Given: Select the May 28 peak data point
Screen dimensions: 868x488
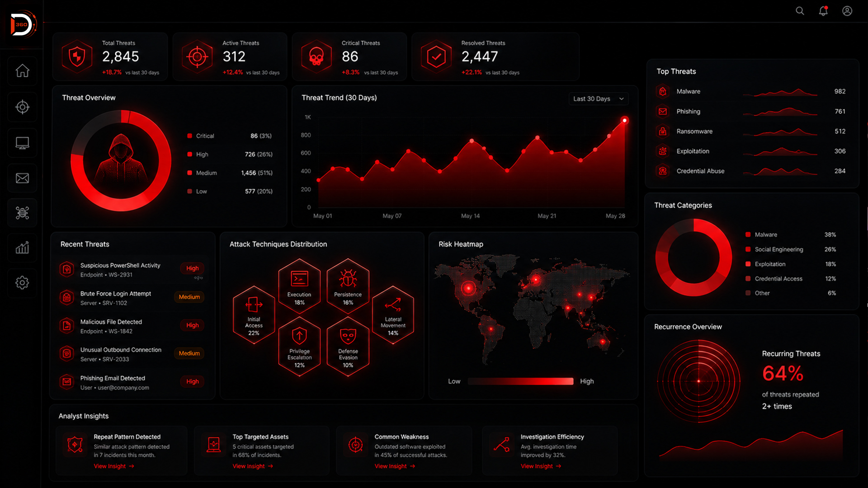Looking at the screenshot, I should tap(624, 120).
